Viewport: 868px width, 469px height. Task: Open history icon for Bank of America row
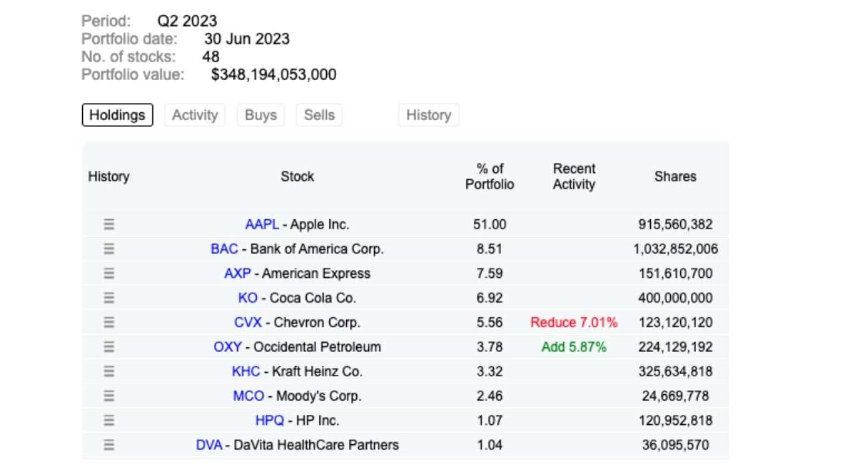109,249
